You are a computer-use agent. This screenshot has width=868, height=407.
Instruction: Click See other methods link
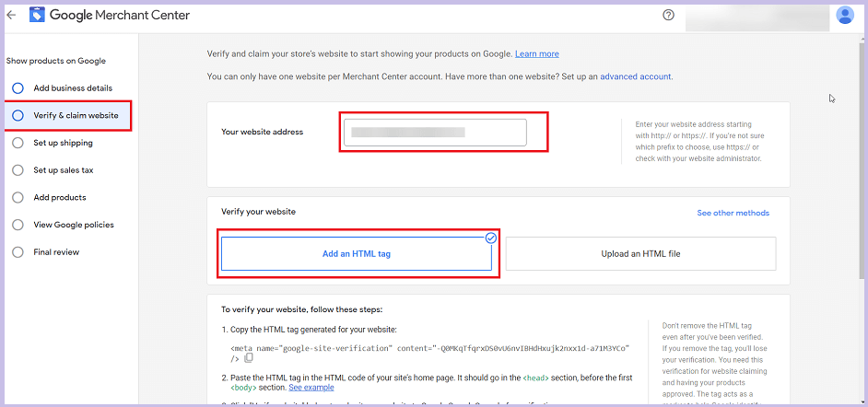733,213
